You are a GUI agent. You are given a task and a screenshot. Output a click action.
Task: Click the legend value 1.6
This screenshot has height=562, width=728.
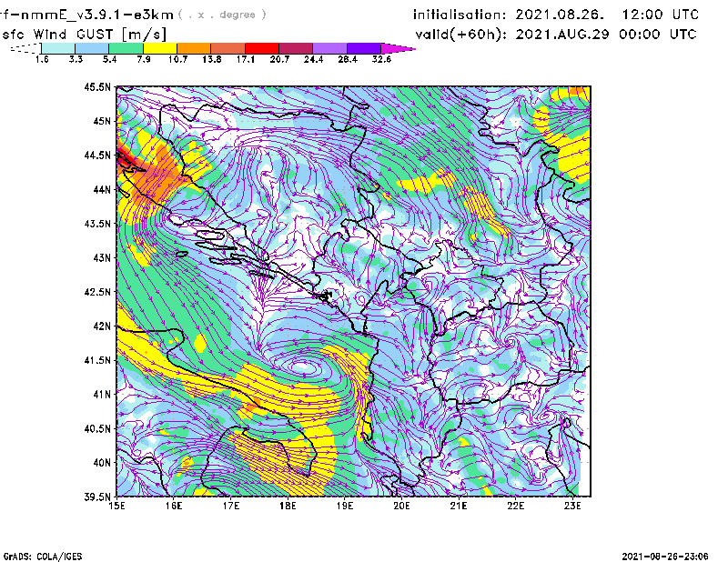point(42,59)
